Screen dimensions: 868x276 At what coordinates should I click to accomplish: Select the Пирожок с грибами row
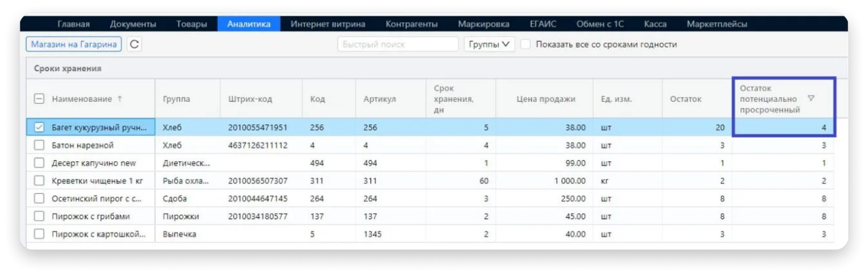(91, 216)
